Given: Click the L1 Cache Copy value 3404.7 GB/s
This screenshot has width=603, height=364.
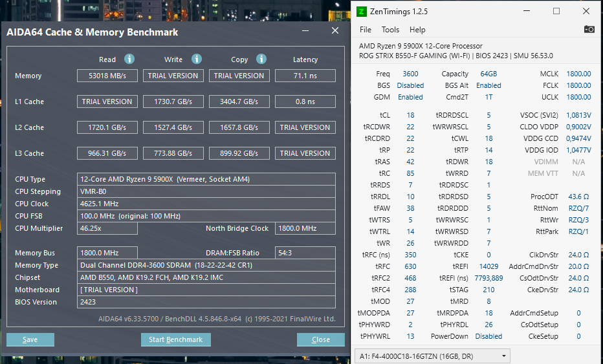Looking at the screenshot, I should pos(239,102).
